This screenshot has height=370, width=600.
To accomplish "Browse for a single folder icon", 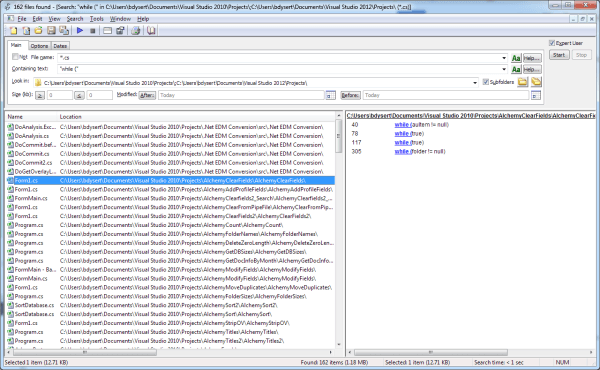I will click(x=522, y=82).
